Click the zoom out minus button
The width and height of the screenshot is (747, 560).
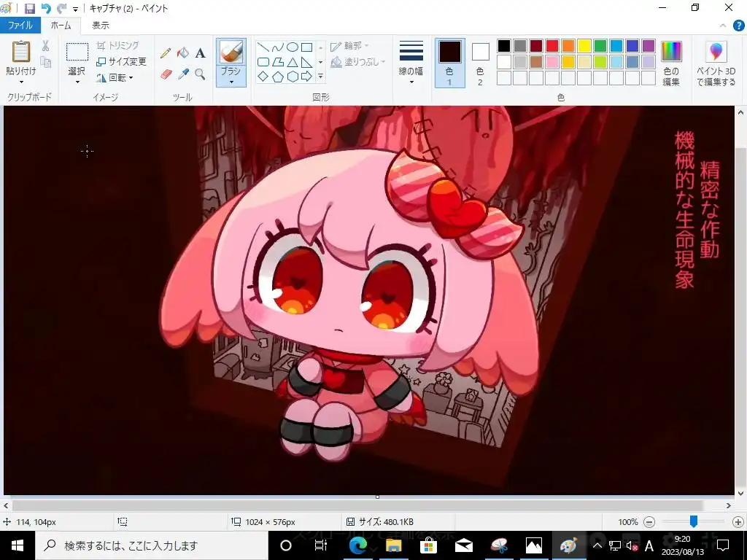point(649,522)
